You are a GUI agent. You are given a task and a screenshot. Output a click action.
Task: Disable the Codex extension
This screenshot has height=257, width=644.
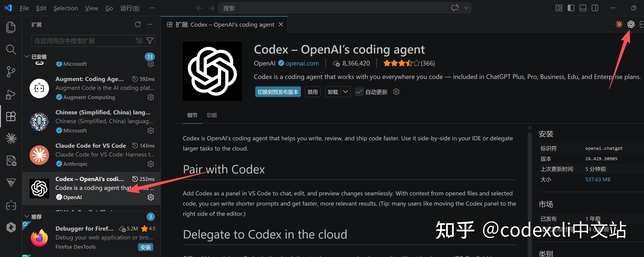[x=313, y=92]
